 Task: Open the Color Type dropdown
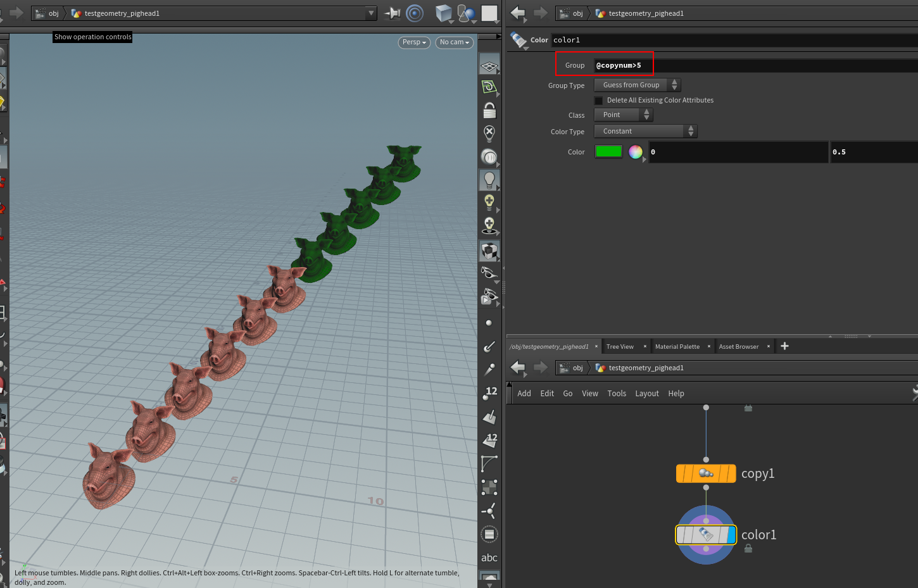[x=645, y=131]
